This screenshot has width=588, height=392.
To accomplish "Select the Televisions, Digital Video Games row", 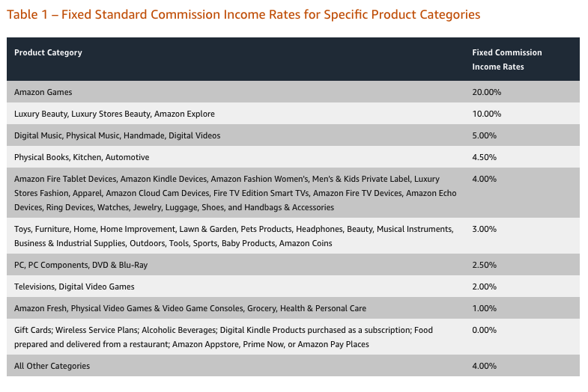I will click(x=293, y=287).
